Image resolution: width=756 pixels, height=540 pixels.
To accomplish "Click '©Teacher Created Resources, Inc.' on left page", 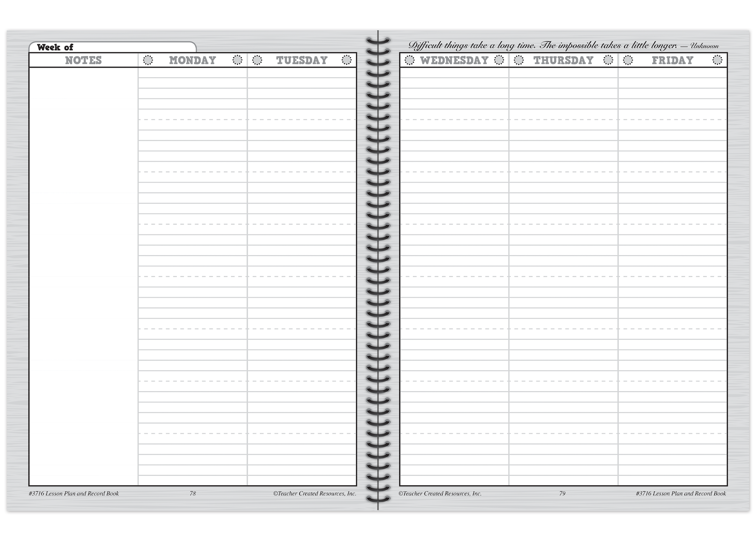I will pyautogui.click(x=315, y=494).
